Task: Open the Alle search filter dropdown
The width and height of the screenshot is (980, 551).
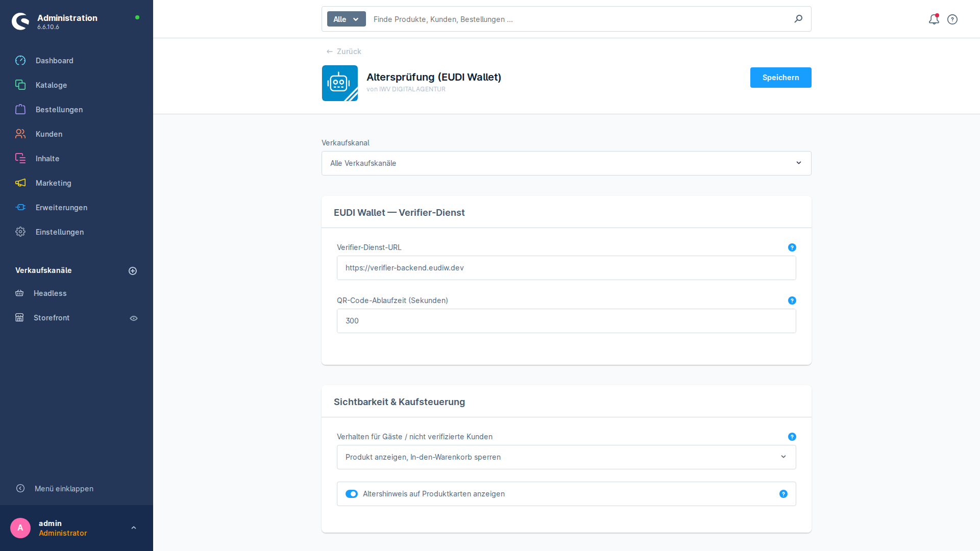Action: 347,19
